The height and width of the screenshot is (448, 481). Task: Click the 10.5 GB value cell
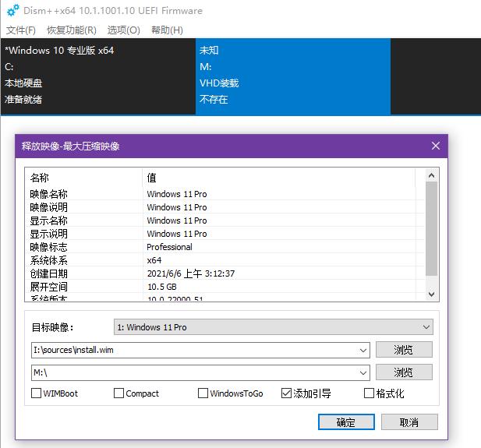click(x=162, y=287)
